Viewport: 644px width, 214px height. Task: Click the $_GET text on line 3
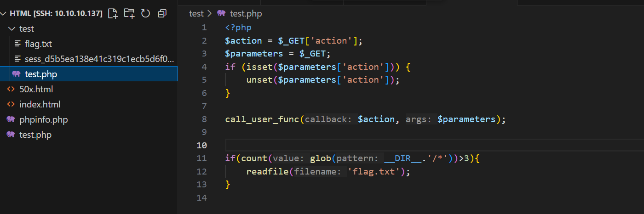point(312,54)
